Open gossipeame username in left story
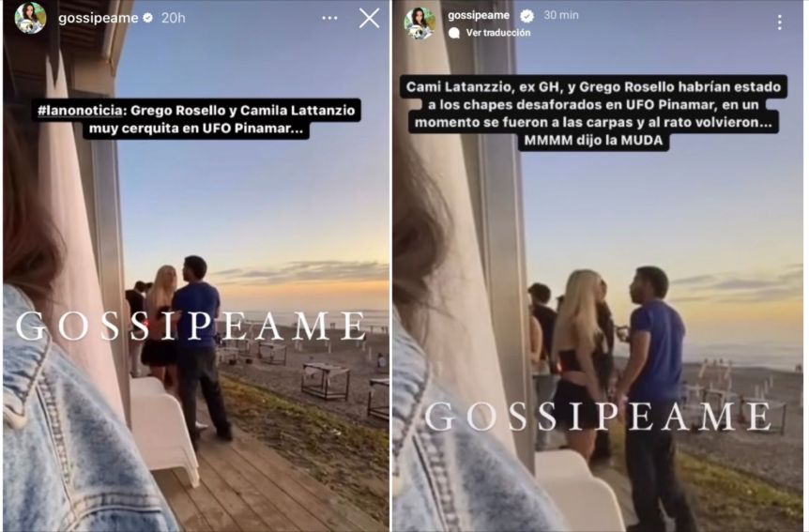 tap(98, 18)
